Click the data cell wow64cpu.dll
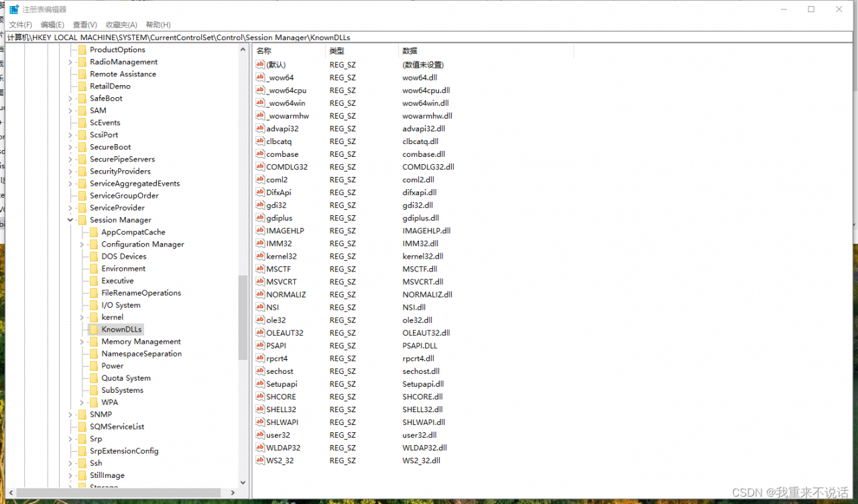This screenshot has height=504, width=858. (426, 90)
